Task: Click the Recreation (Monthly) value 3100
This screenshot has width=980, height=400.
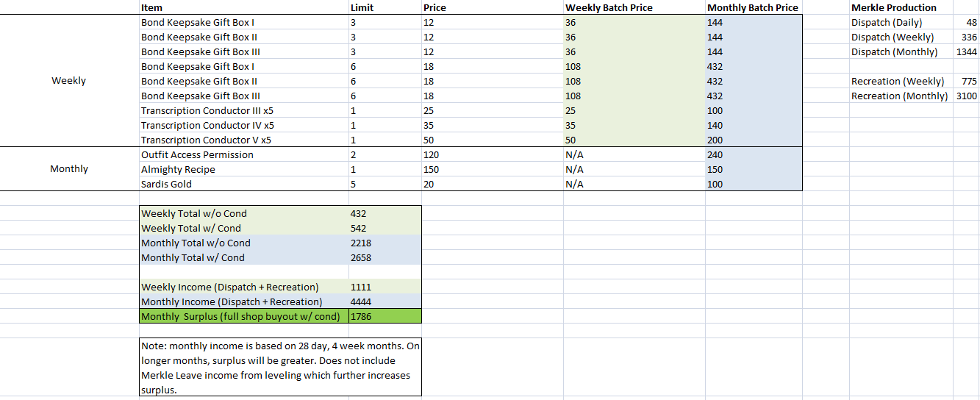Action: 966,96
